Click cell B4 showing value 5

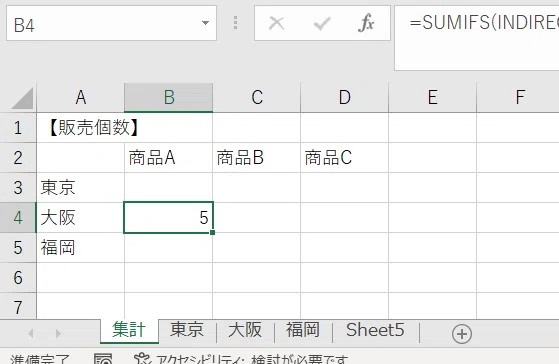[x=168, y=217]
